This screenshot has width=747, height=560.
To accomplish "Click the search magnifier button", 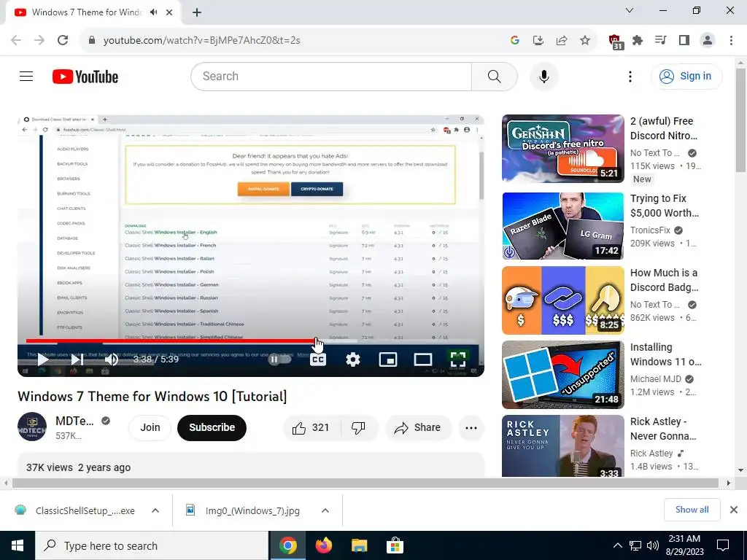I will point(494,76).
